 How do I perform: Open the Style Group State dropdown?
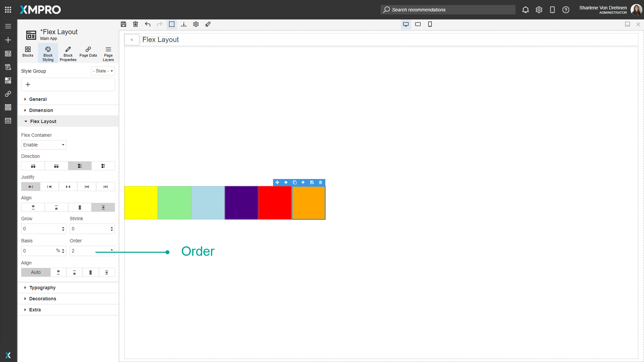coord(103,71)
